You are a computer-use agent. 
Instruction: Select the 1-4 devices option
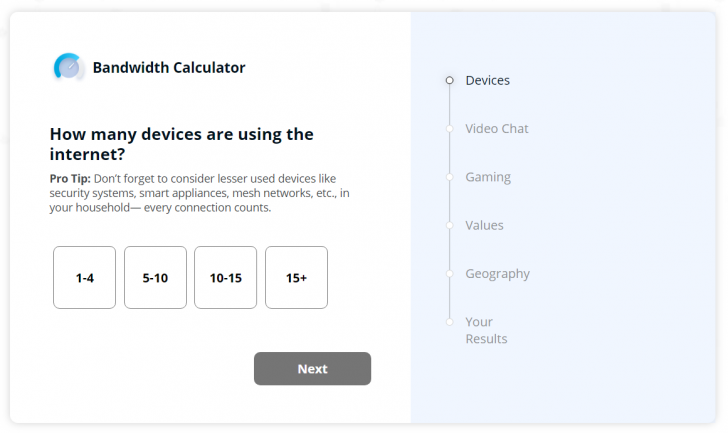point(84,278)
